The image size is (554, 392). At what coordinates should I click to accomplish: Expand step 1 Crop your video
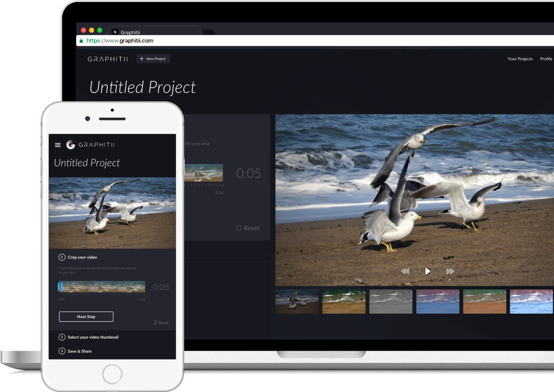[x=78, y=257]
